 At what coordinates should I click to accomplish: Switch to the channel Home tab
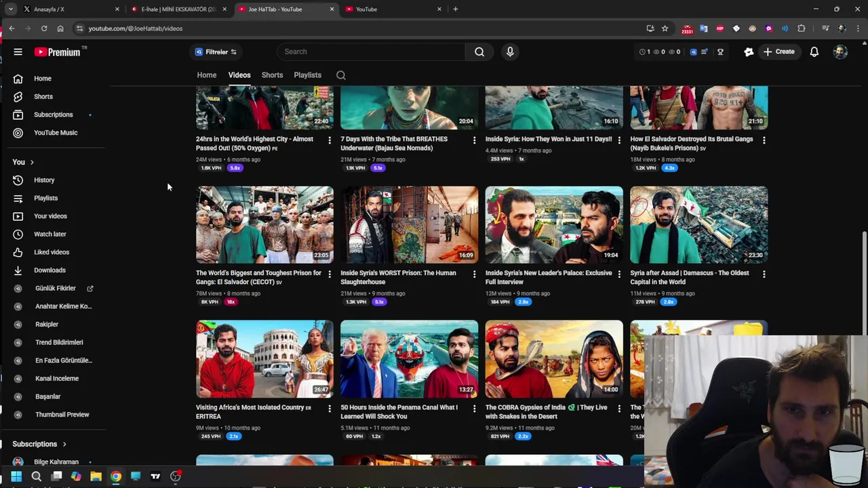(x=207, y=75)
